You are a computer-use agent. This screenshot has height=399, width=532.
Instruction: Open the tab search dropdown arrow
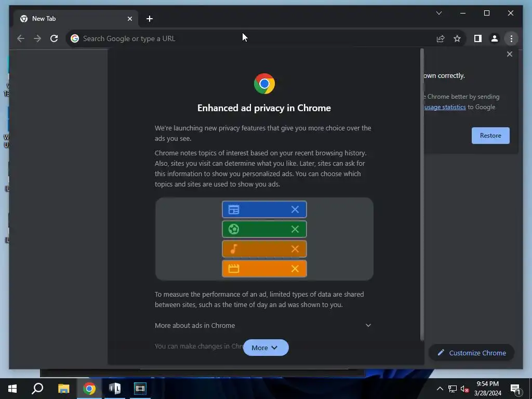point(438,13)
